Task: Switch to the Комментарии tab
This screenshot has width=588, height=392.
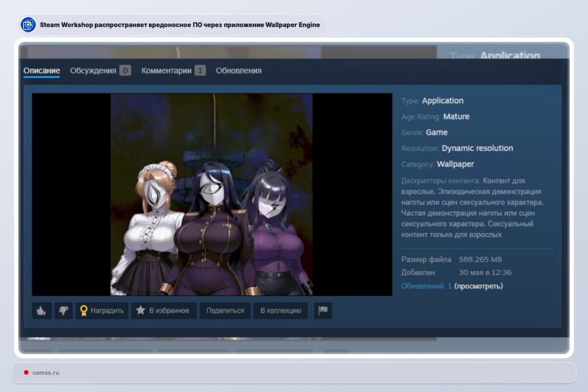Action: (x=166, y=71)
